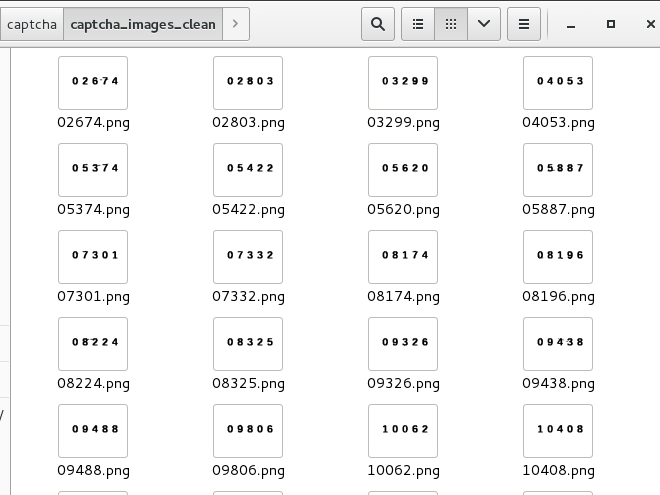
Task: Click the file name 03299.png
Action: (403, 123)
